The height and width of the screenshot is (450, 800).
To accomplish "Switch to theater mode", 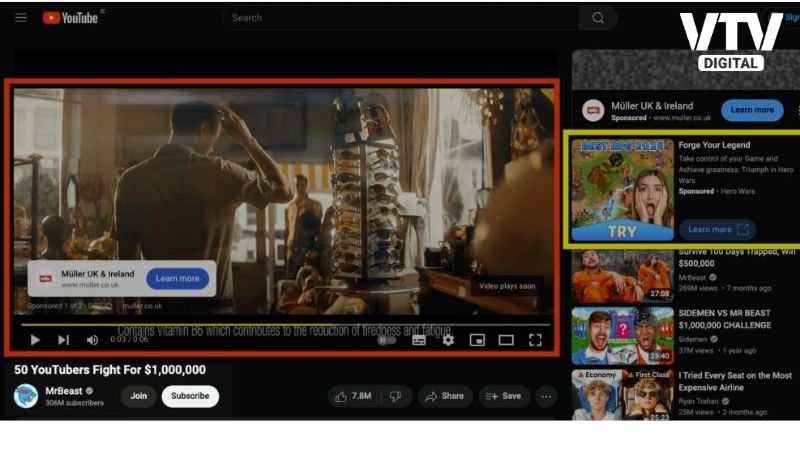I will [506, 340].
